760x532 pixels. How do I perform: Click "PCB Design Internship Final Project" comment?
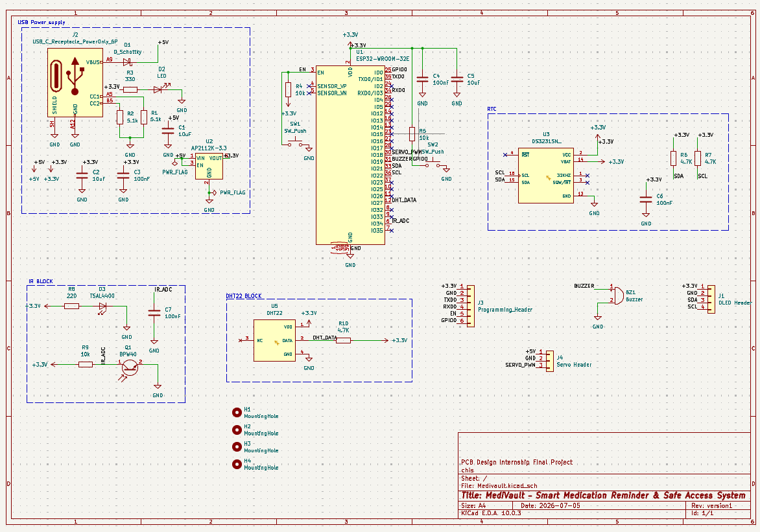click(517, 462)
